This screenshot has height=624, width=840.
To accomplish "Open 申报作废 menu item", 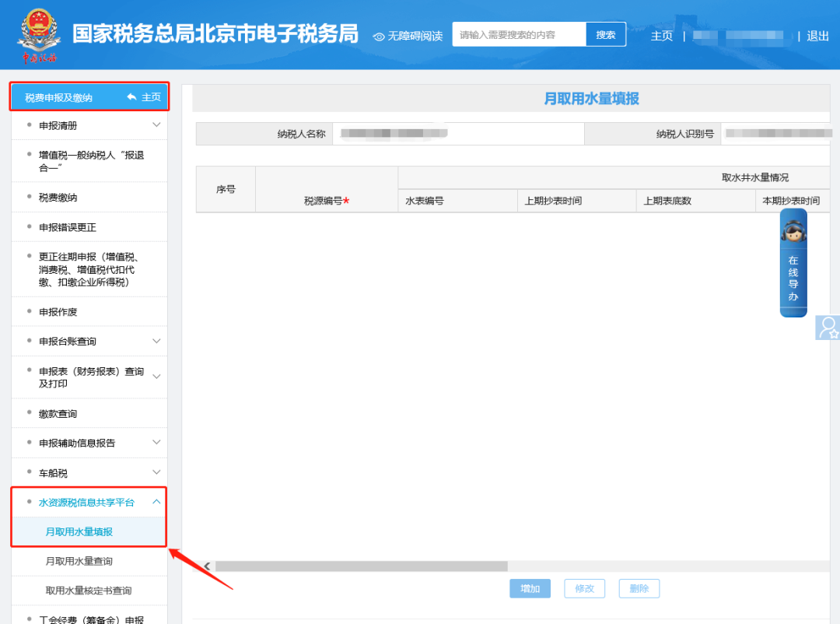I will (x=89, y=312).
